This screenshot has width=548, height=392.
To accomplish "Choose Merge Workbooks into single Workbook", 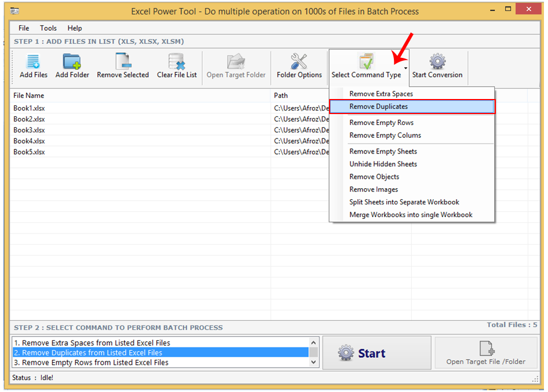I will [x=412, y=214].
